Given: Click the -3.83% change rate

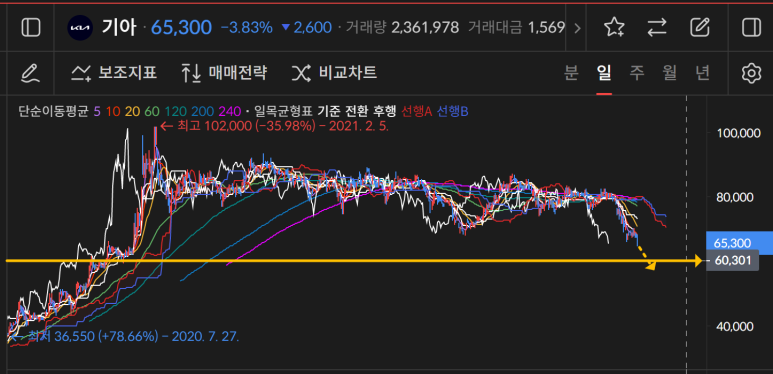Looking at the screenshot, I should pyautogui.click(x=246, y=28).
